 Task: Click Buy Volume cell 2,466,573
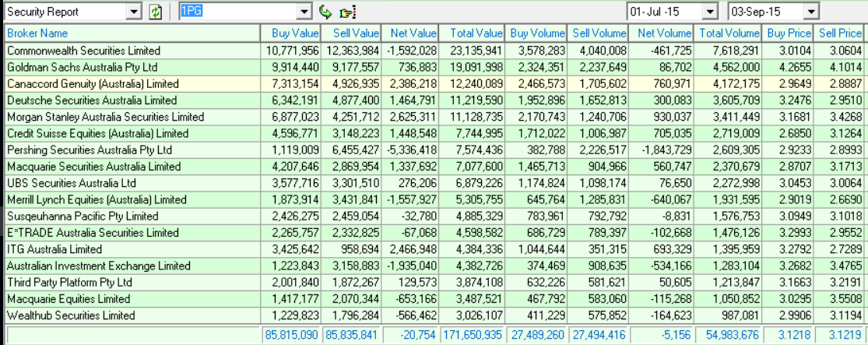pos(535,83)
